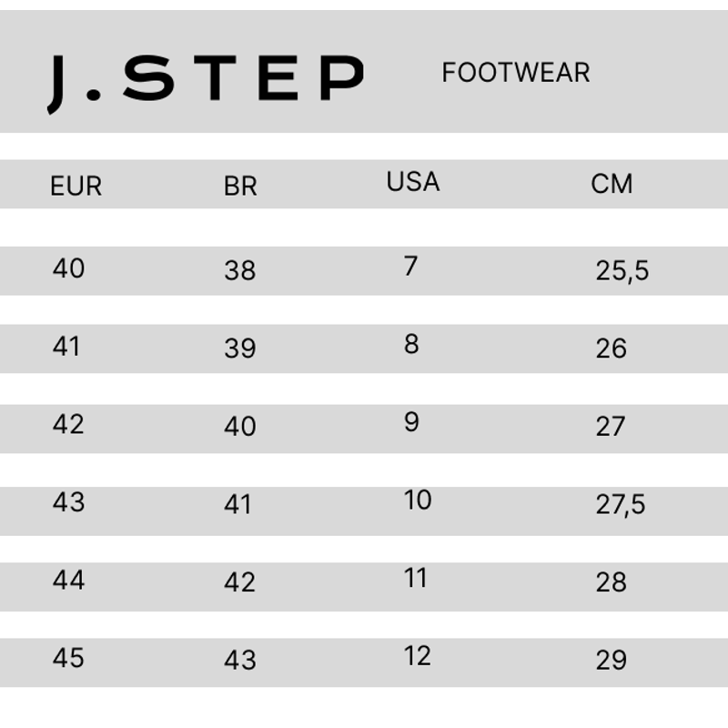Image resolution: width=728 pixels, height=728 pixels.
Task: Select the EUR column header
Action: pos(76,187)
